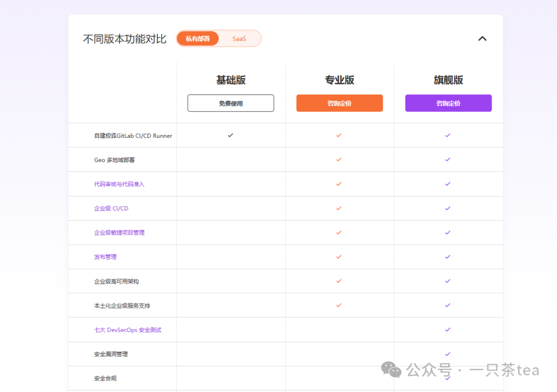Click the 企业级高可用架构 row label
The image size is (557, 392).
pos(117,282)
